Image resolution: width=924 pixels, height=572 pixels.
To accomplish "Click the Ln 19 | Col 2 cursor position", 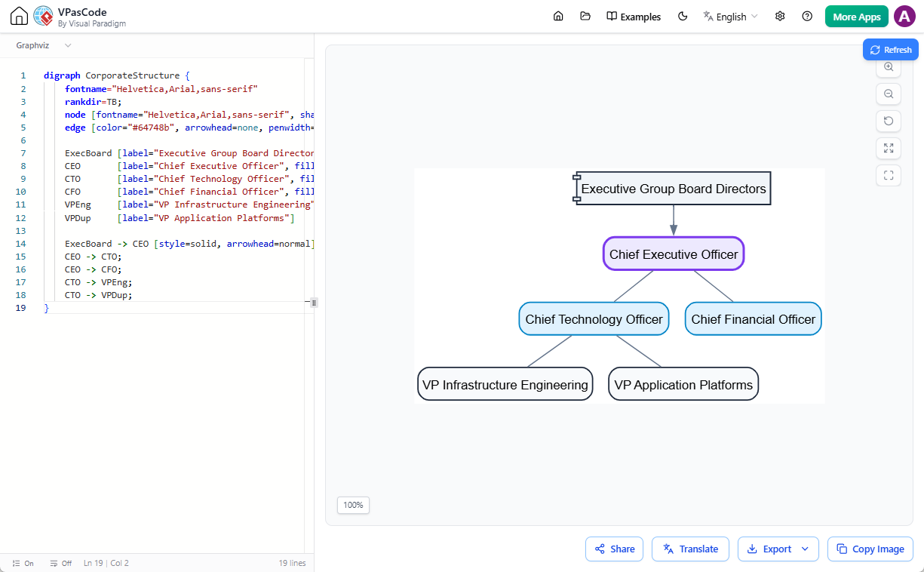I will [x=106, y=563].
